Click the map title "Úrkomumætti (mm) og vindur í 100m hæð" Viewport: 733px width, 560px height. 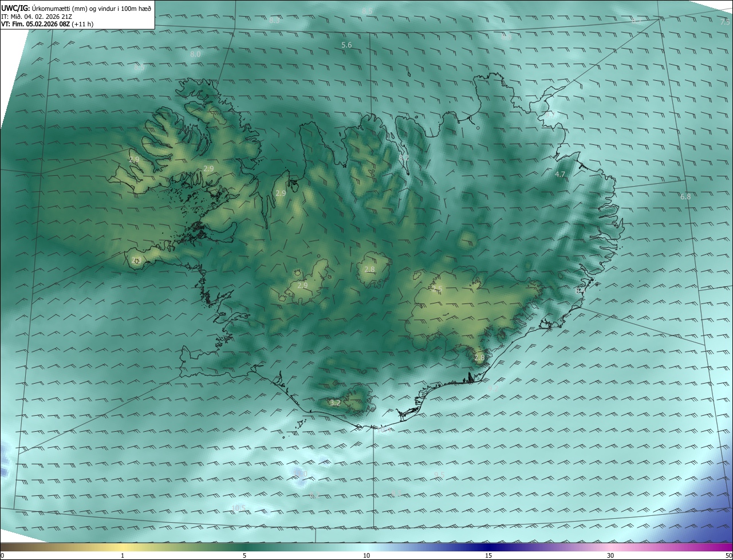[x=91, y=7]
